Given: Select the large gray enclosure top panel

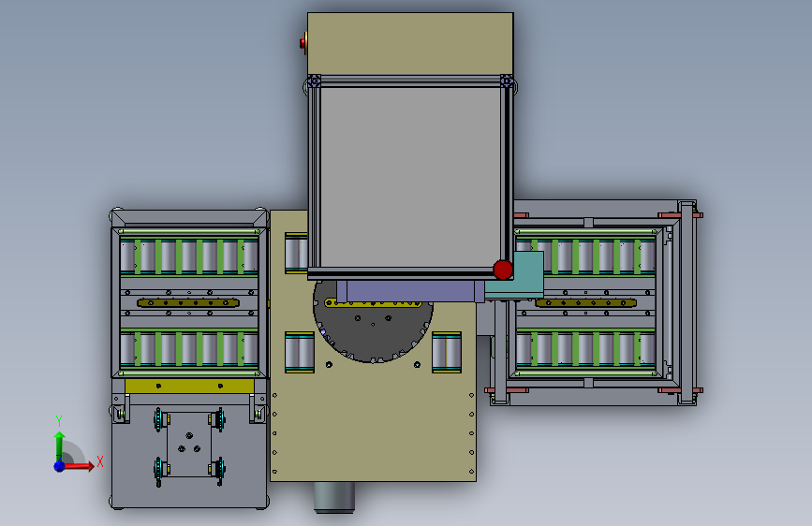Looking at the screenshot, I should [x=410, y=176].
